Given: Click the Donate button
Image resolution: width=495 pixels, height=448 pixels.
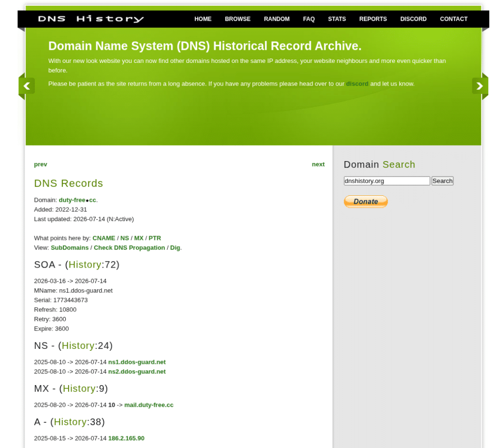Looking at the screenshot, I should click(x=365, y=202).
